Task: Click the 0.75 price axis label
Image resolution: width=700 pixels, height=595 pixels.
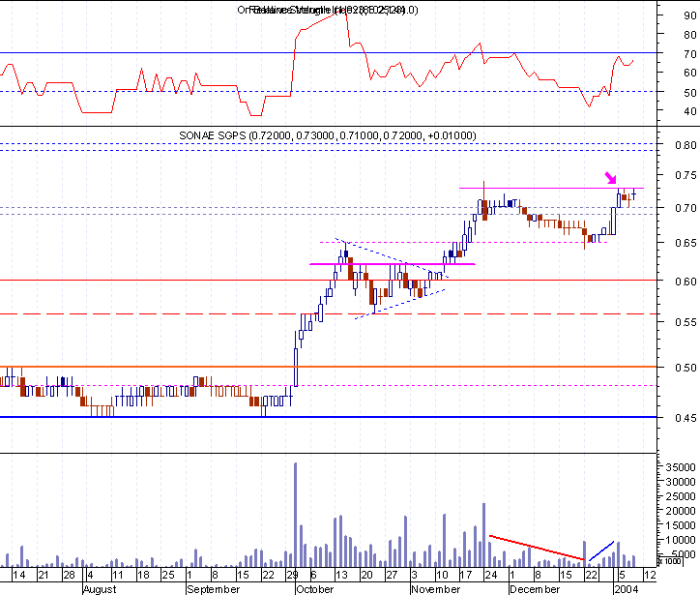Action: [685, 175]
